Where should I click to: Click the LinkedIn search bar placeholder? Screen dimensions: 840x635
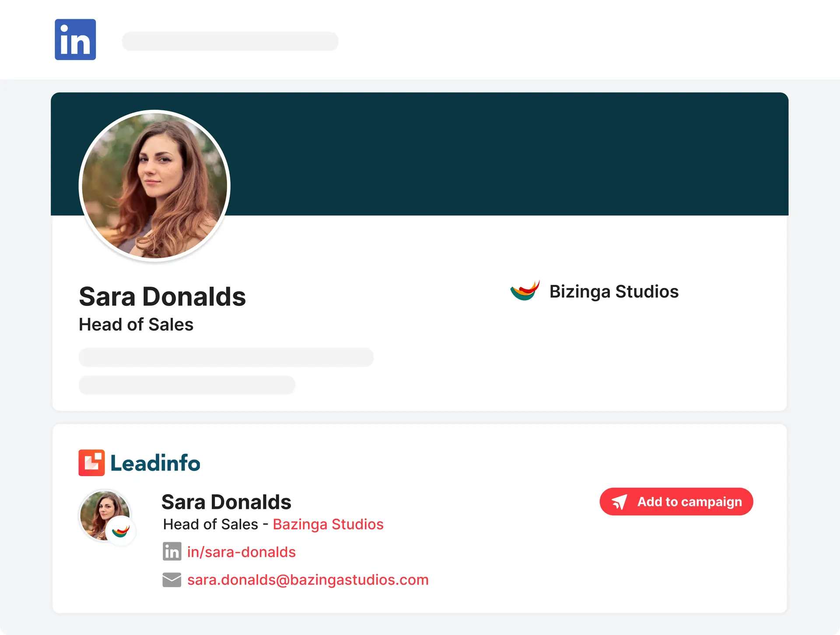(x=230, y=41)
